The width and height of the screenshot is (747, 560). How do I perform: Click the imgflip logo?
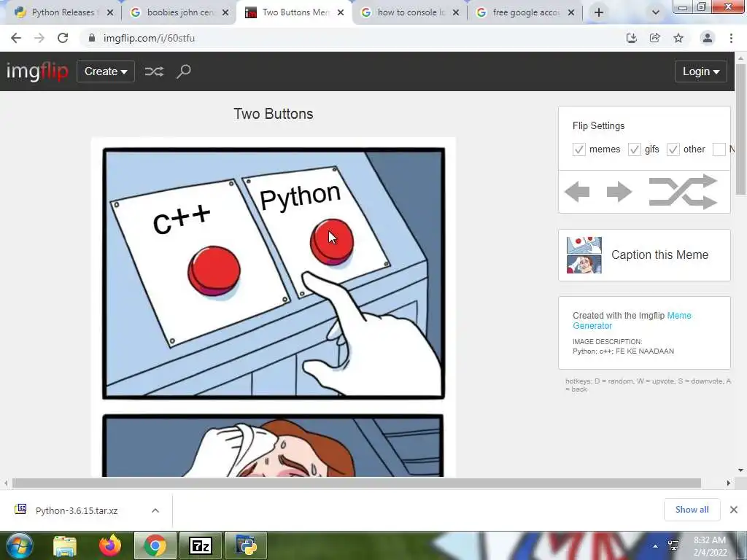point(37,71)
